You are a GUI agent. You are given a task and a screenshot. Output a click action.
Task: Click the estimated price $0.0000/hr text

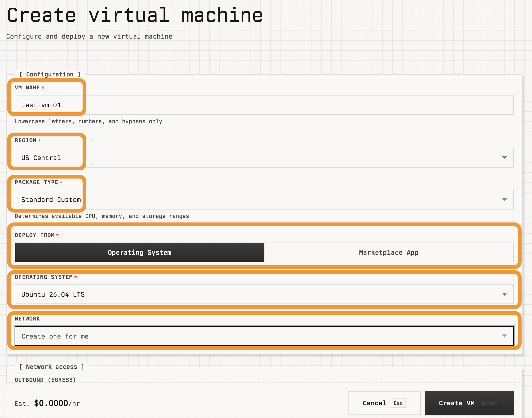click(x=57, y=403)
